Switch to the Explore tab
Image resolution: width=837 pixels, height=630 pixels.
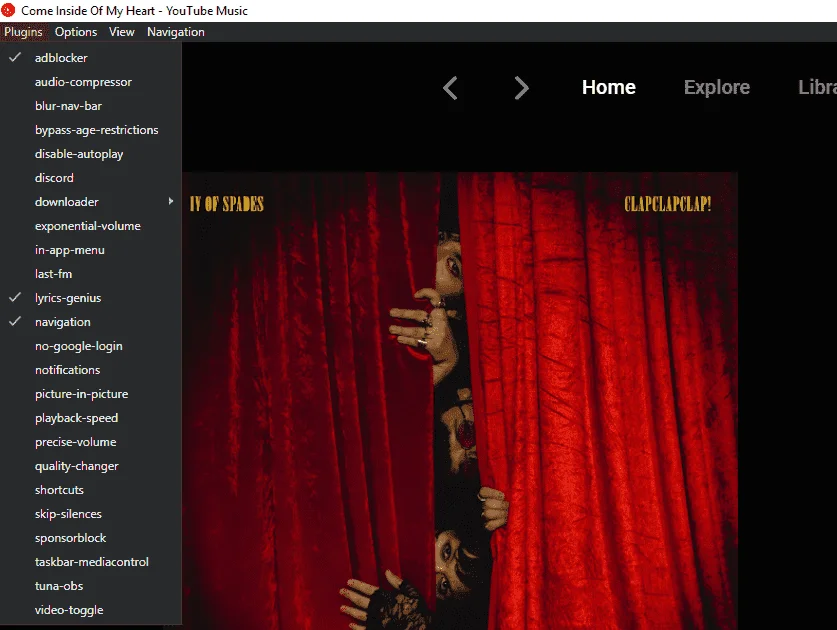point(716,87)
